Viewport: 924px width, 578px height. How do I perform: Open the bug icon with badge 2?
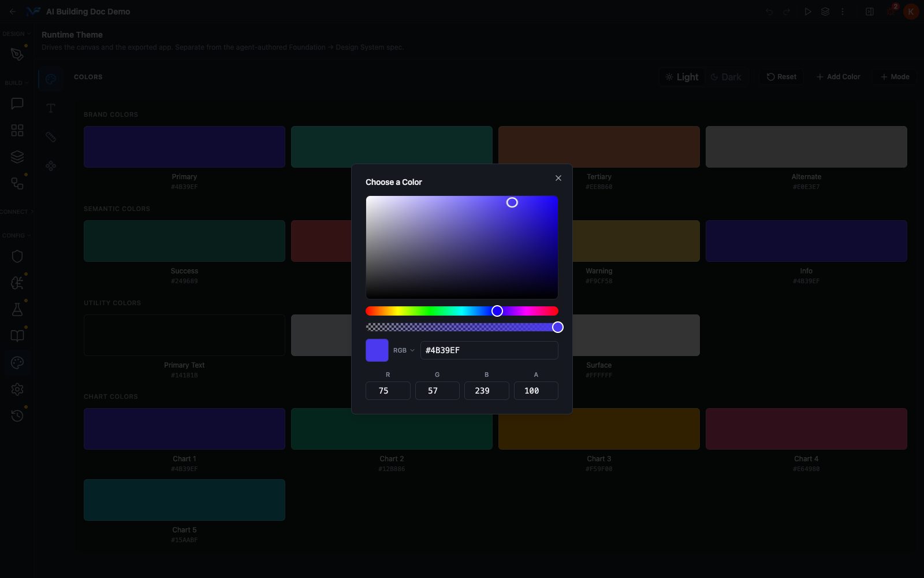click(x=891, y=12)
